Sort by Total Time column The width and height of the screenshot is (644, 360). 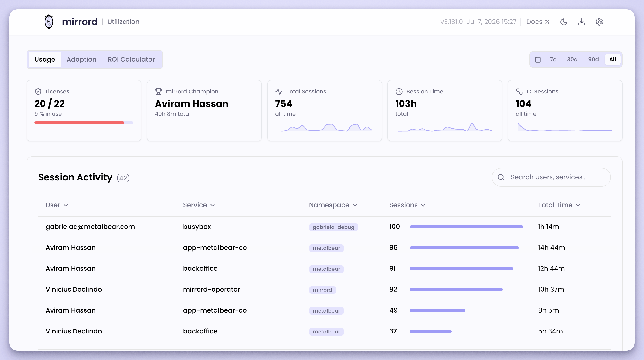[559, 205]
